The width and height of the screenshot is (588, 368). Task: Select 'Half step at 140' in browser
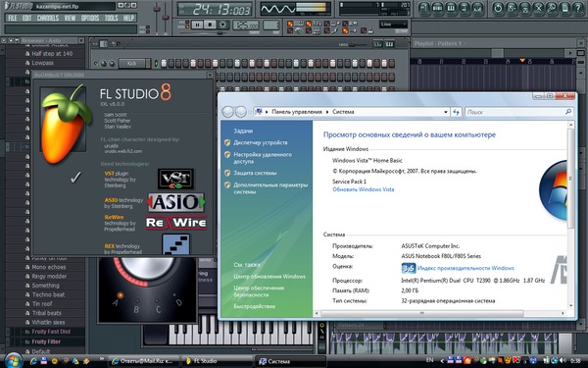52,54
